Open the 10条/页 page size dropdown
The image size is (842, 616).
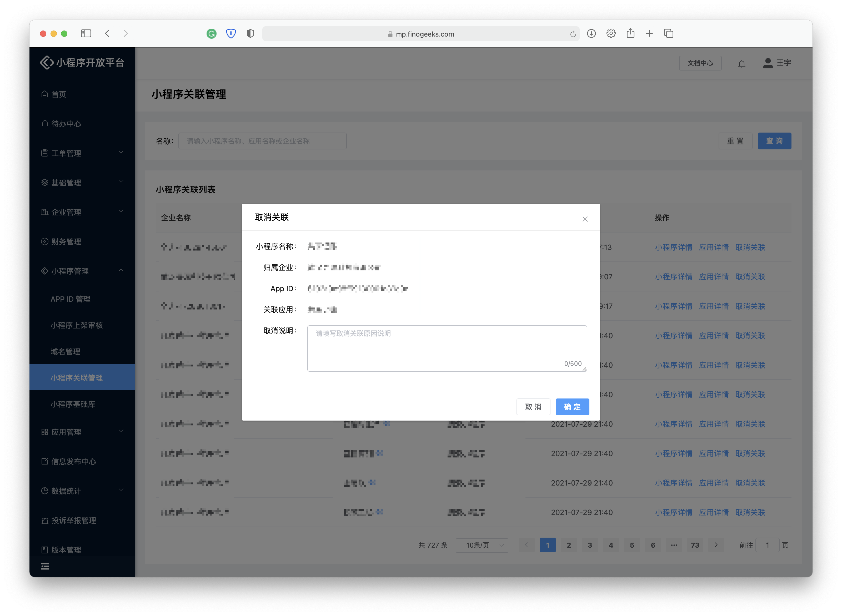(x=482, y=545)
